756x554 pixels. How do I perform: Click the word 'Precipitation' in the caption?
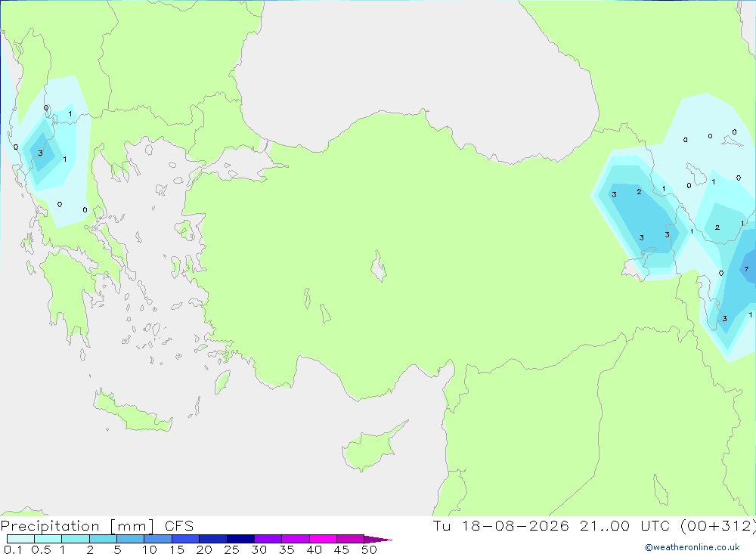coord(50,526)
